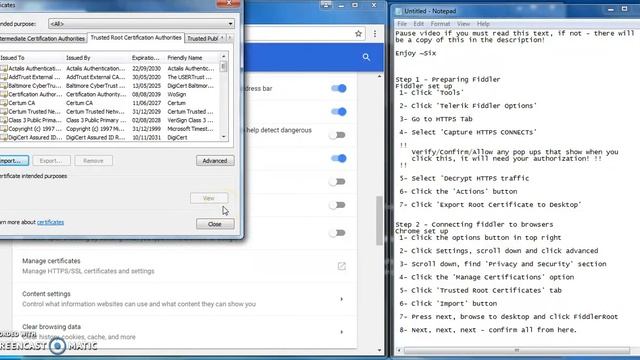Image resolution: width=640 pixels, height=360 pixels.
Task: Select the AddTrust External certificate row
Action: tap(109, 77)
